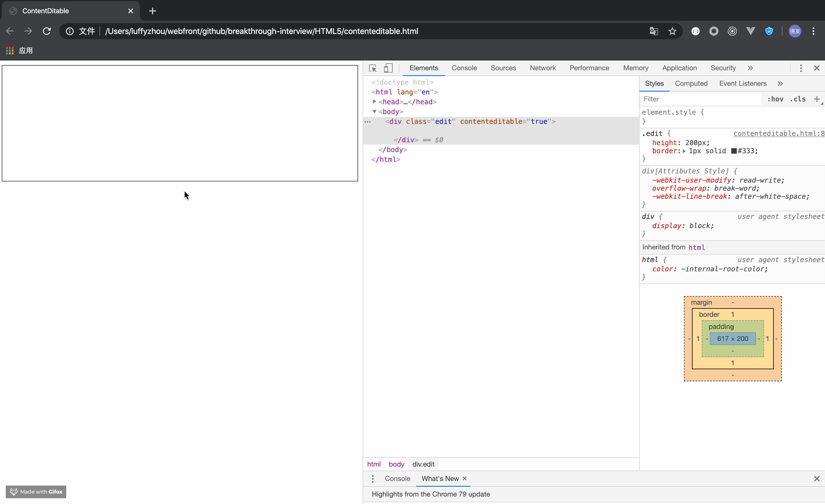Expand the collapsed head element
825x504 pixels.
[374, 101]
